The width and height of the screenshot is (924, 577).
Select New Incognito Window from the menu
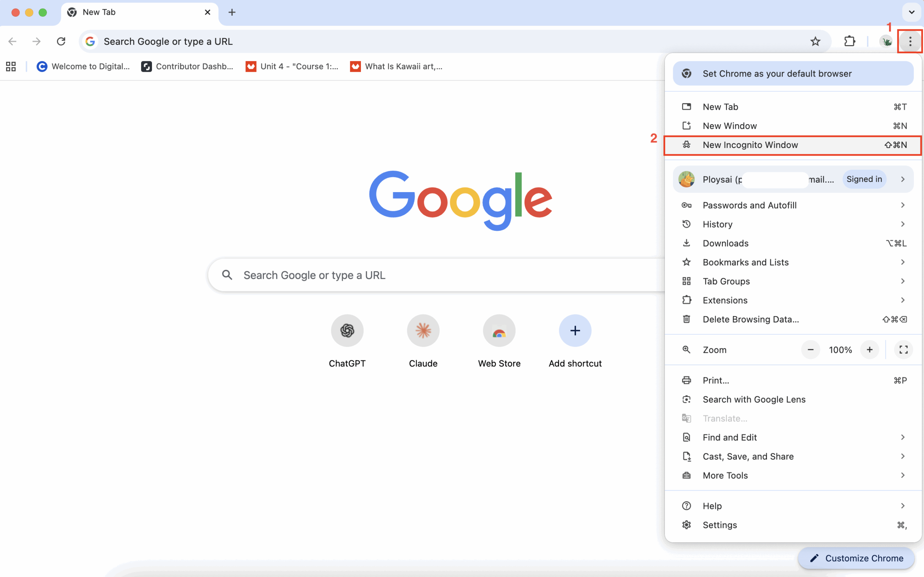[750, 145]
